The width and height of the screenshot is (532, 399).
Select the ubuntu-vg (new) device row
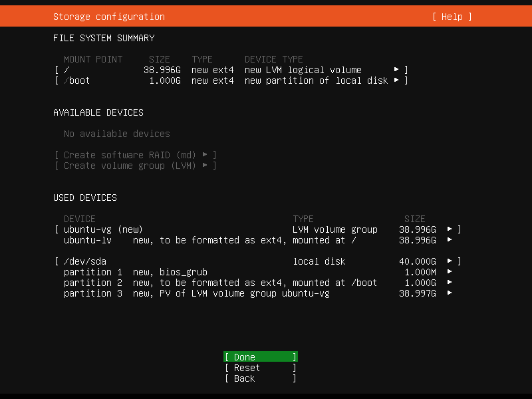pos(258,229)
